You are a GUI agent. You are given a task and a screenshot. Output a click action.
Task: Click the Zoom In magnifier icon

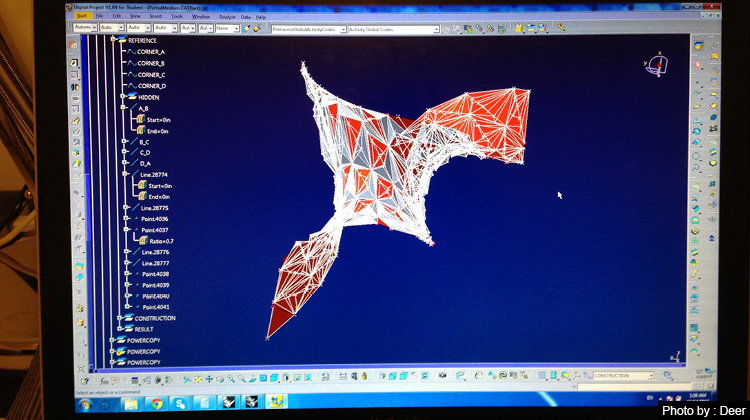coord(231,379)
